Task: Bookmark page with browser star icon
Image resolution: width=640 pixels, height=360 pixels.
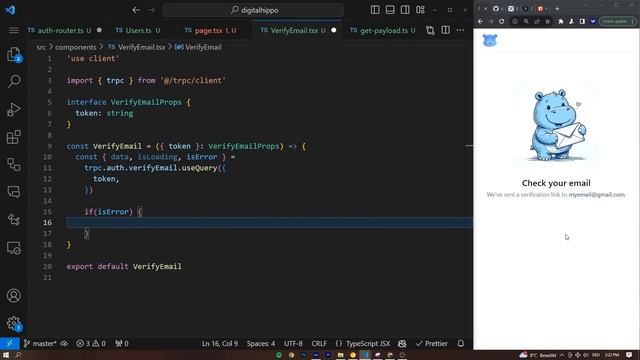Action: pyautogui.click(x=547, y=21)
